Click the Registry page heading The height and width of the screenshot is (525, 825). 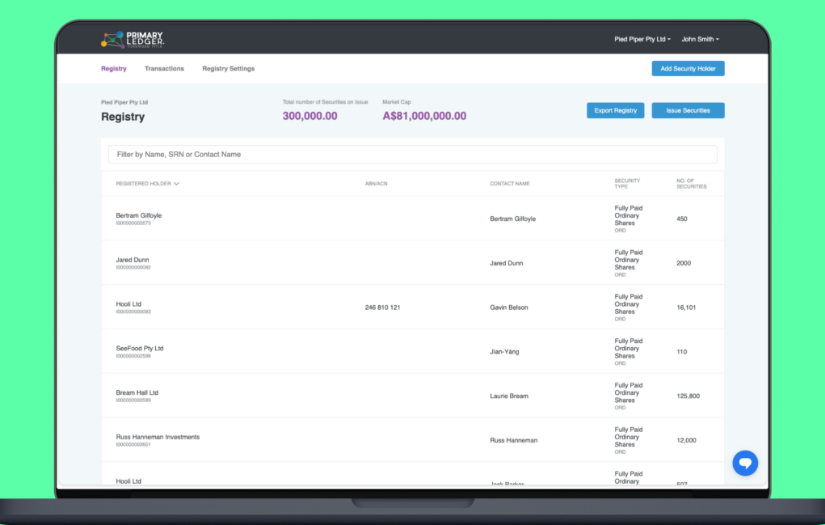(x=123, y=117)
